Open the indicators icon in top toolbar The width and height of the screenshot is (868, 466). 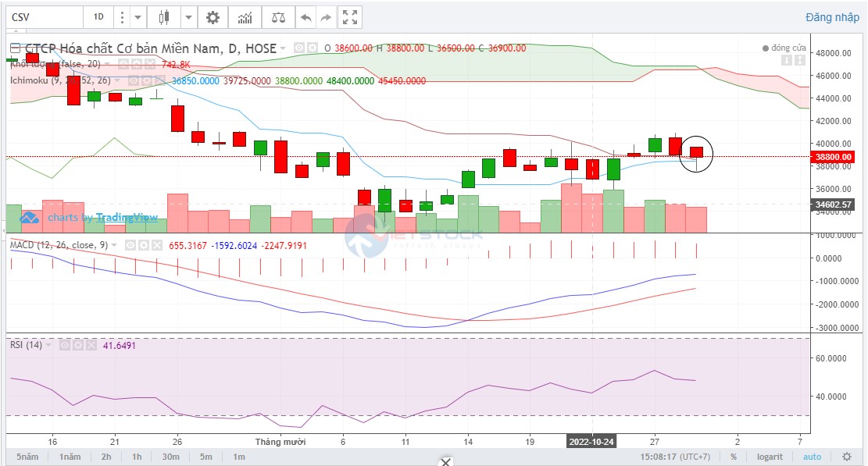coord(245,17)
